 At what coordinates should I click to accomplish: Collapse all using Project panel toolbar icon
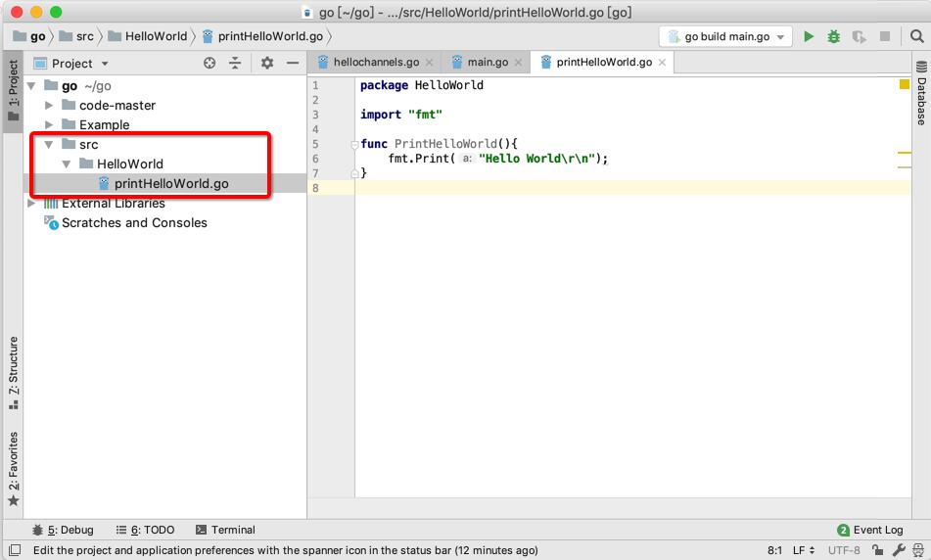click(x=235, y=63)
